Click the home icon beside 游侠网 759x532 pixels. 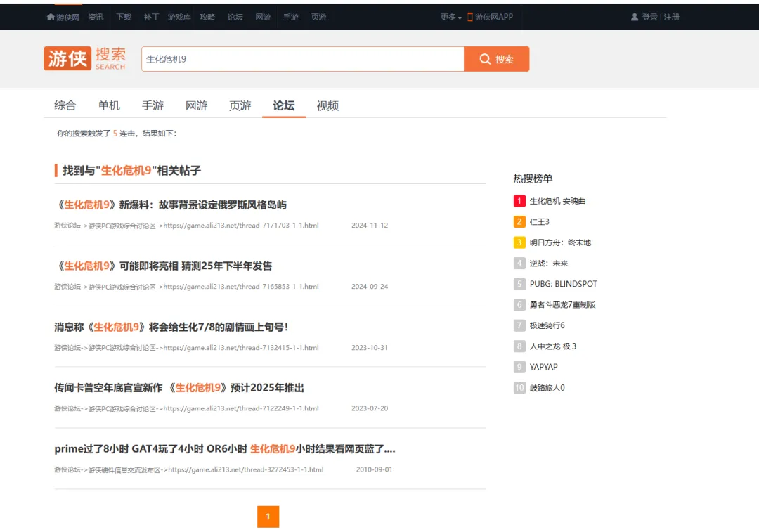[51, 17]
